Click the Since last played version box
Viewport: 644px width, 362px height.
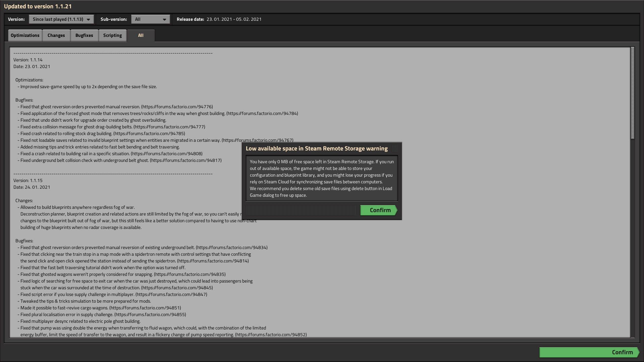click(x=58, y=19)
